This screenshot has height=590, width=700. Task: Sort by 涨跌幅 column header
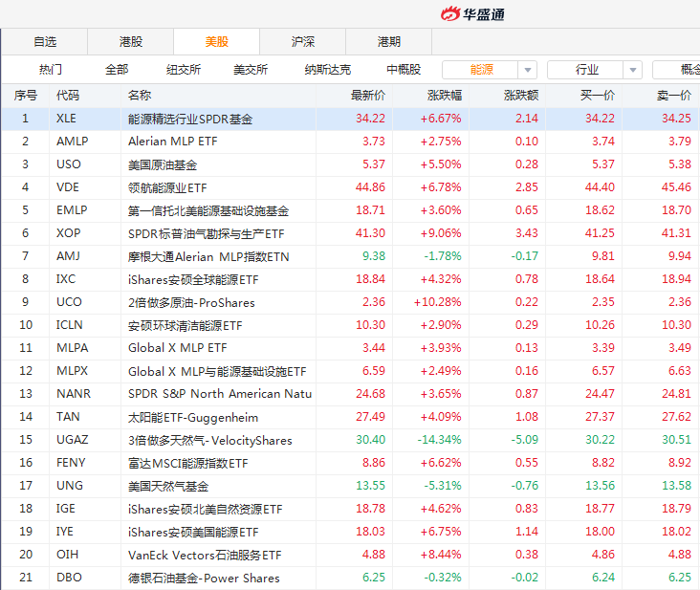coord(445,96)
